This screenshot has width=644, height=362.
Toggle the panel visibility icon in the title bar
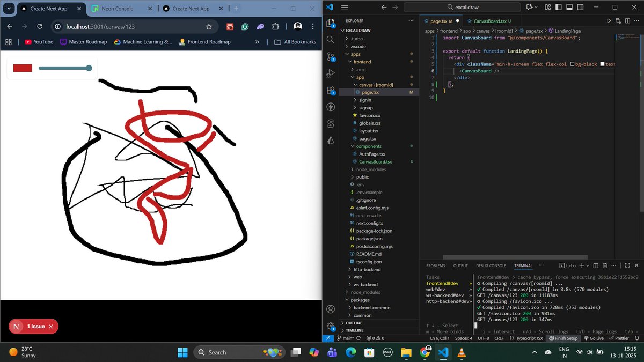(x=569, y=6)
